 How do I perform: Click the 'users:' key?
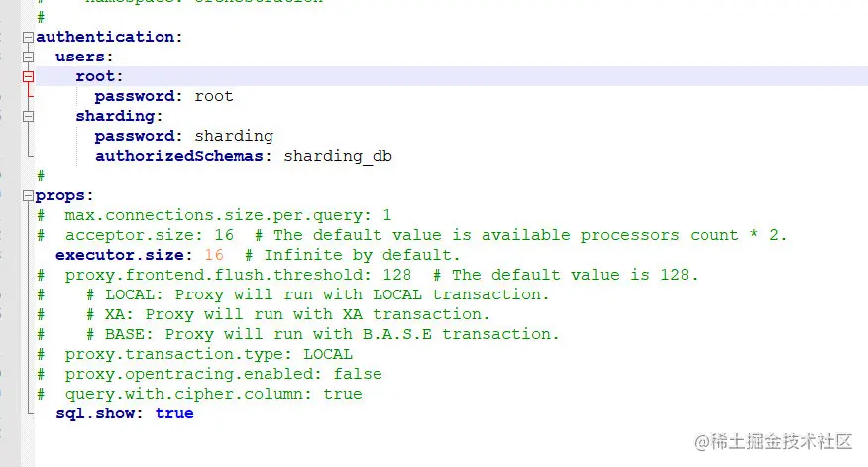pyautogui.click(x=84, y=57)
